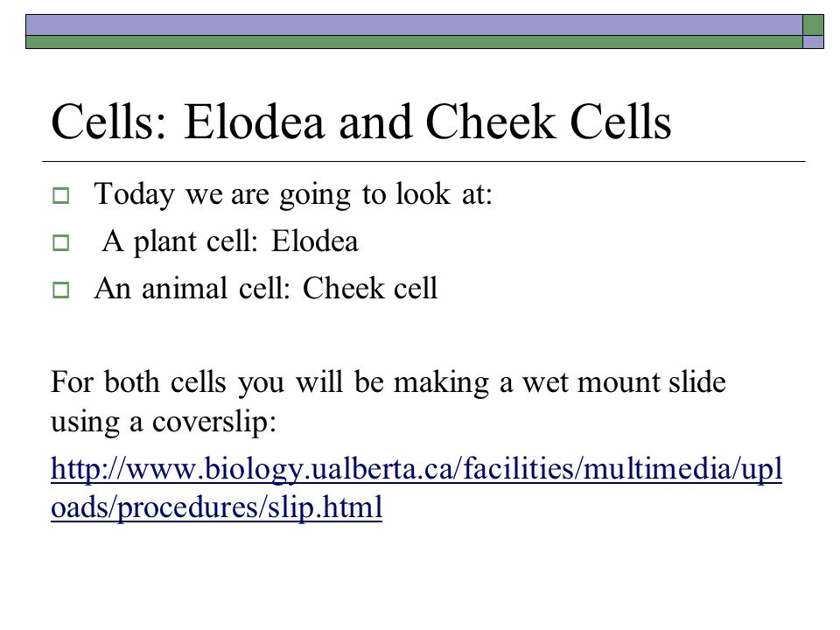Click the bullet square beside 'A plant cell'
The width and height of the screenshot is (840, 630).
pyautogui.click(x=61, y=242)
